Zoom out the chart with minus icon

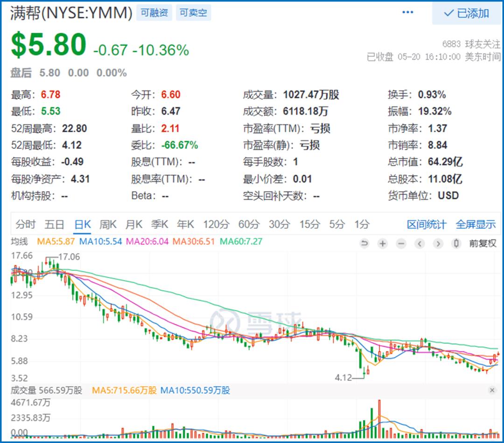click(x=401, y=243)
